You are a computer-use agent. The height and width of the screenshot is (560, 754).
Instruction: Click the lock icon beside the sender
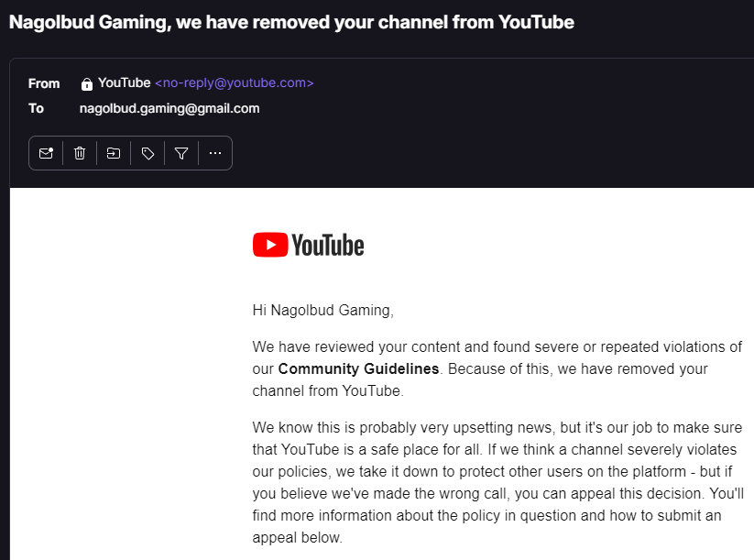(x=87, y=83)
